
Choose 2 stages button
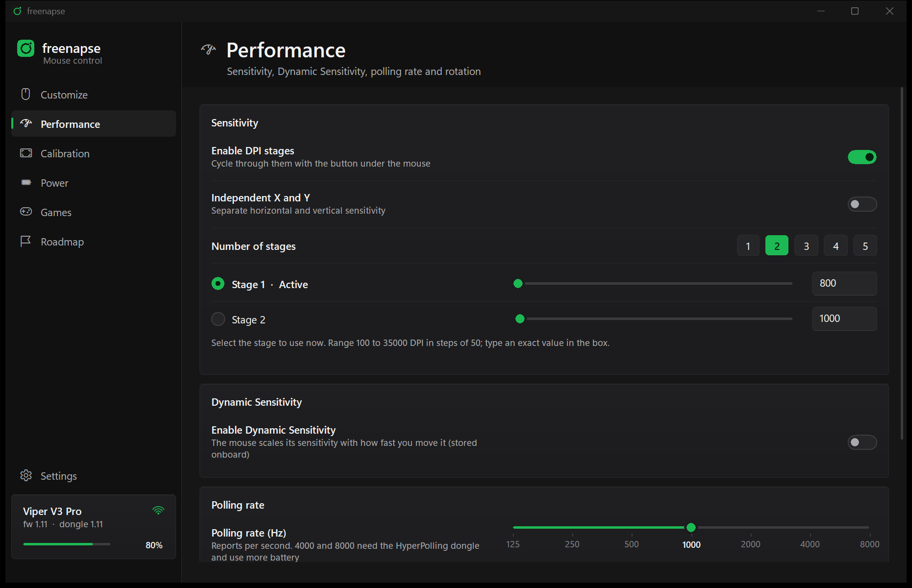(x=777, y=245)
